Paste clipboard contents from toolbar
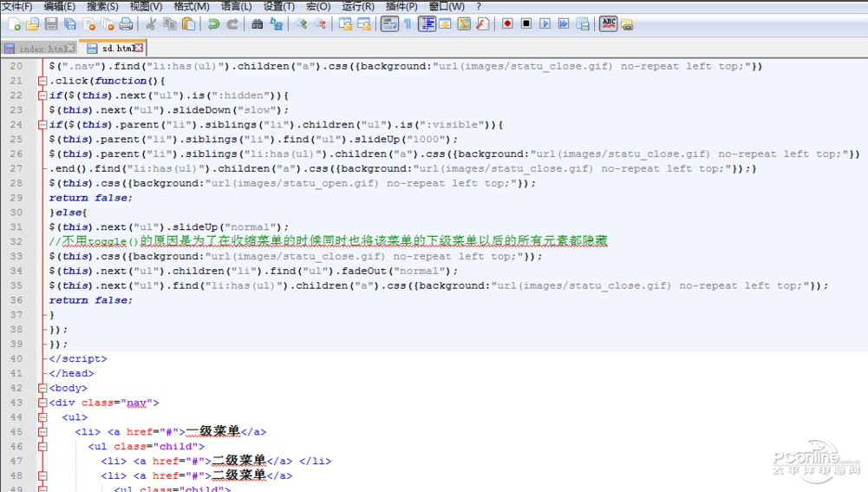The width and height of the screenshot is (868, 492). [x=188, y=23]
